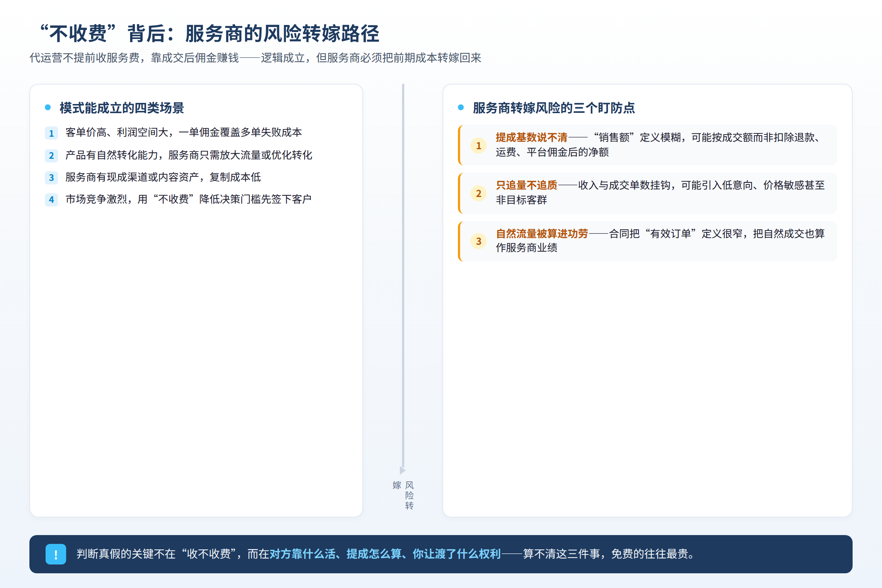Click the blue bullet before 模式能成立的四类场景
Image resolution: width=882 pixels, height=588 pixels.
click(x=48, y=108)
